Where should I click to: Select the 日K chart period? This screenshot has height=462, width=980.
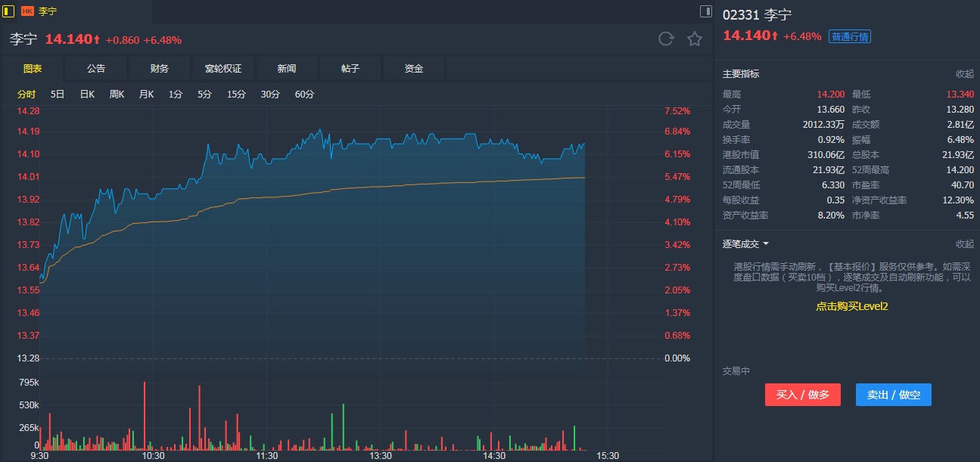pos(87,95)
